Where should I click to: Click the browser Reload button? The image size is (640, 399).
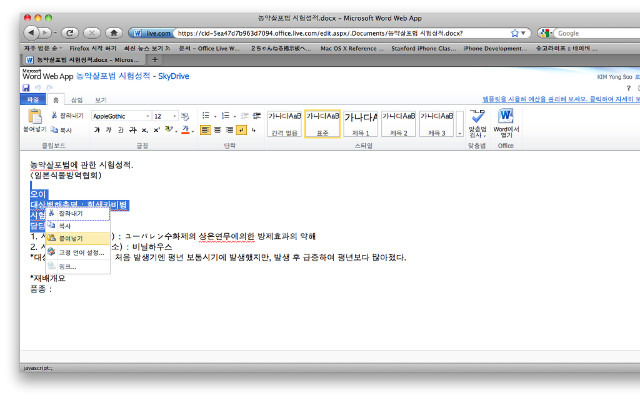click(x=70, y=33)
